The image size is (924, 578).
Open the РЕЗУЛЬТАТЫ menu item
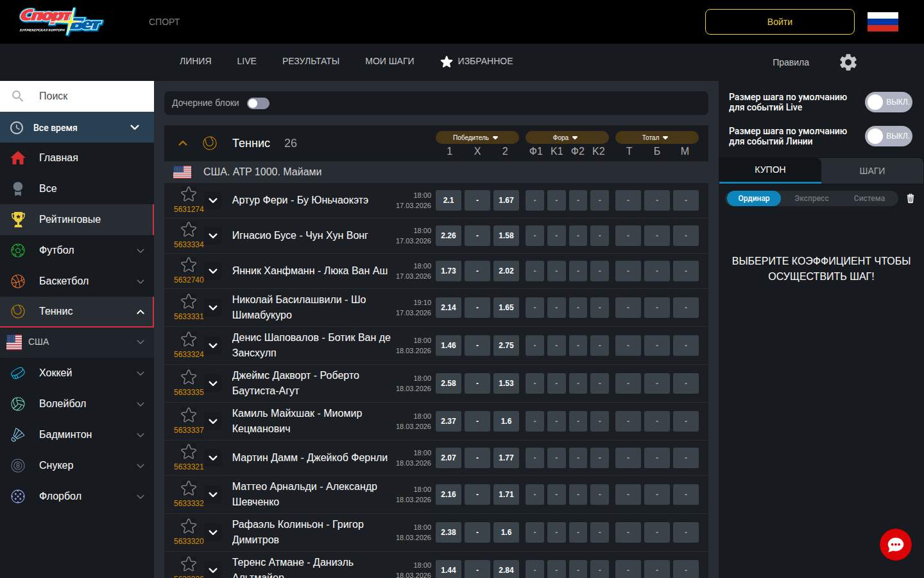pyautogui.click(x=311, y=62)
